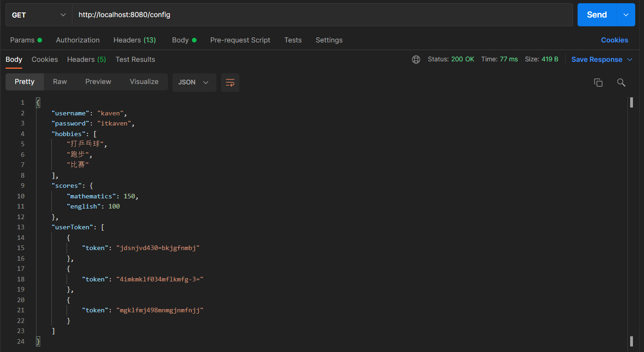Screen dimensions: 644x352
Task: Switch to the Preview response view
Action: tap(98, 82)
